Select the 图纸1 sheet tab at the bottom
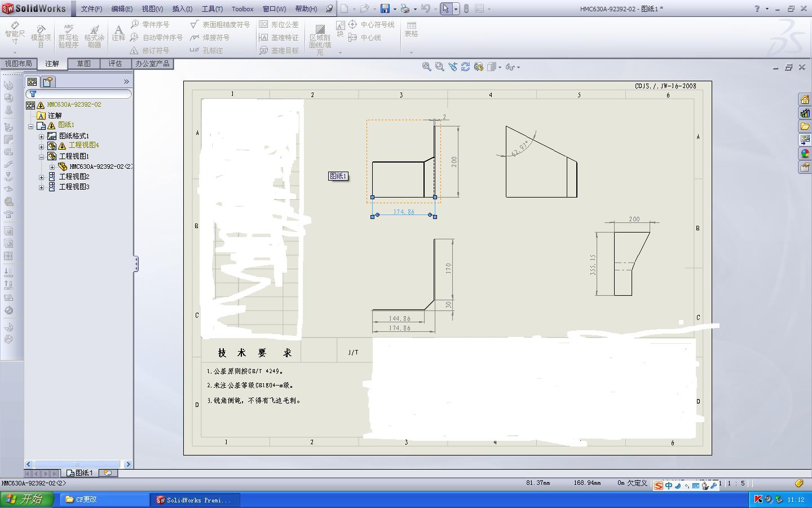 (x=80, y=473)
